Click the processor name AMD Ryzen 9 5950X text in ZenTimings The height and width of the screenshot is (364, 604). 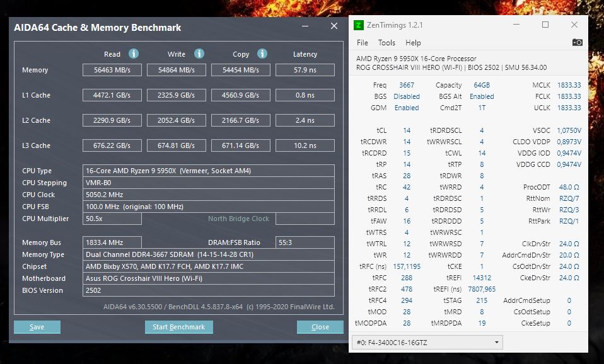pos(416,59)
